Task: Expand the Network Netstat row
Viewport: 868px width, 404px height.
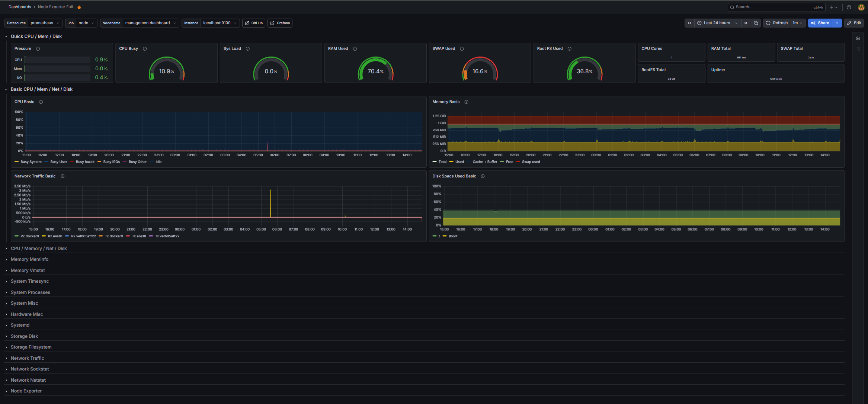Action: click(28, 380)
